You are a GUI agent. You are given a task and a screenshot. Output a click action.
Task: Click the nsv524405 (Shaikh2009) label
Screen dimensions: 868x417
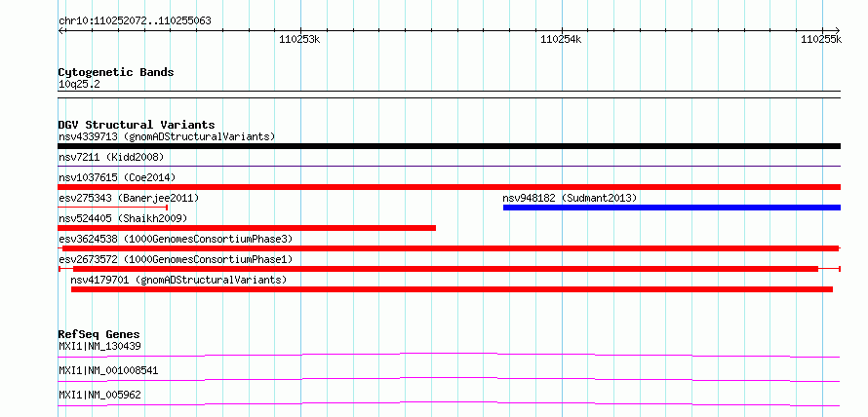123,218
